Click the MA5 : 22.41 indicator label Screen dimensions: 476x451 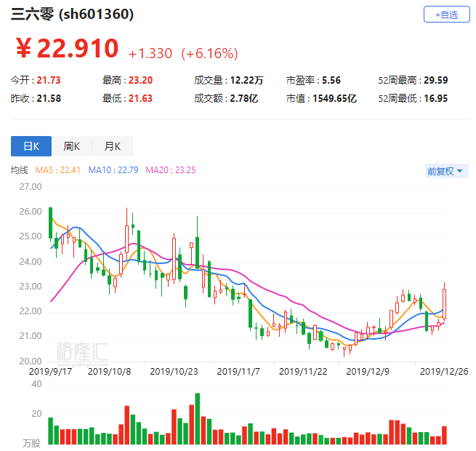coord(57,170)
